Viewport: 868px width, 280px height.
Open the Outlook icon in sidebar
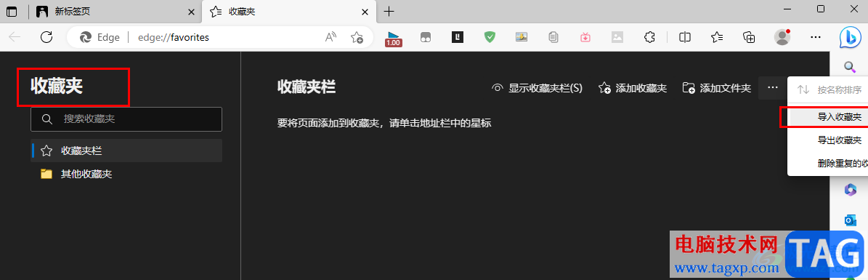click(850, 220)
